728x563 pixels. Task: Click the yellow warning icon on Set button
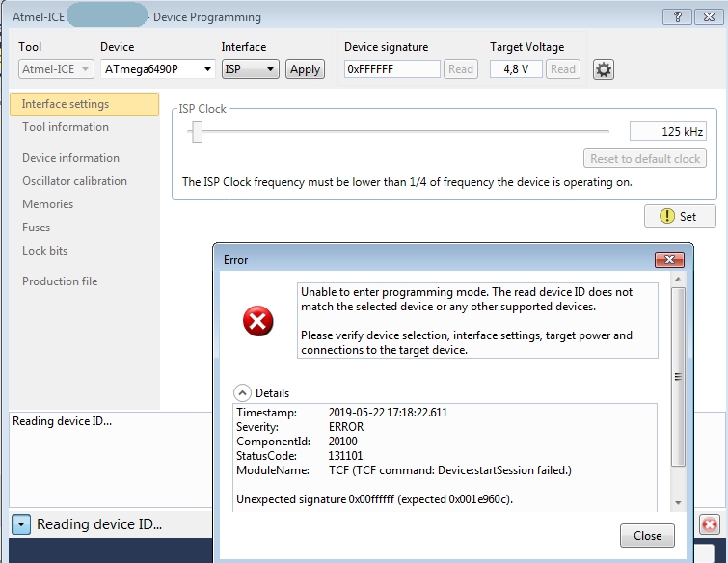tap(666, 216)
